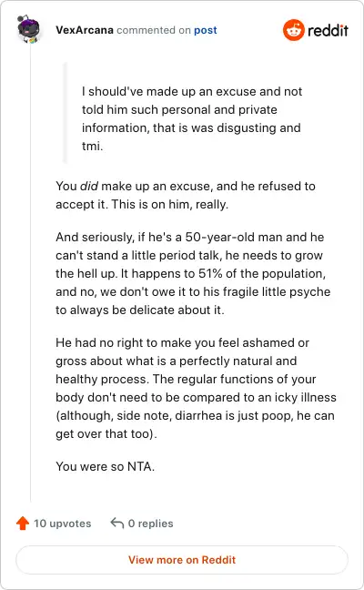Click the "And seriously" paragraph

click(193, 273)
